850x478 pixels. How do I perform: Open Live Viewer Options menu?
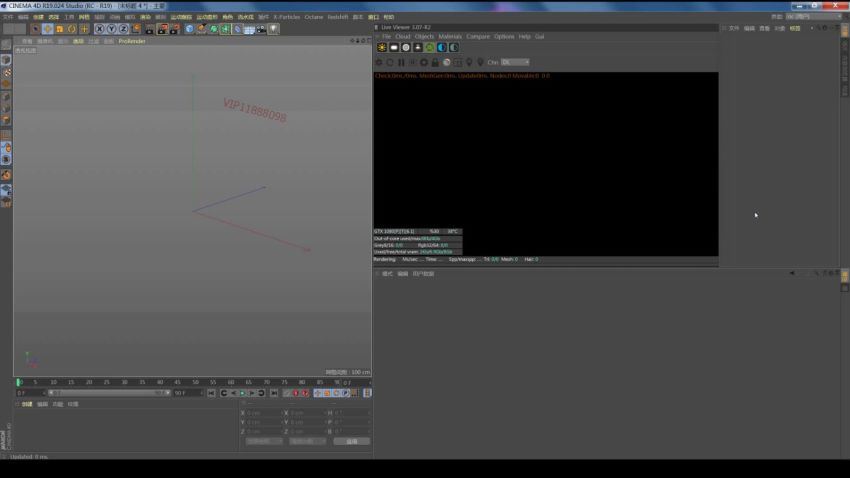504,36
